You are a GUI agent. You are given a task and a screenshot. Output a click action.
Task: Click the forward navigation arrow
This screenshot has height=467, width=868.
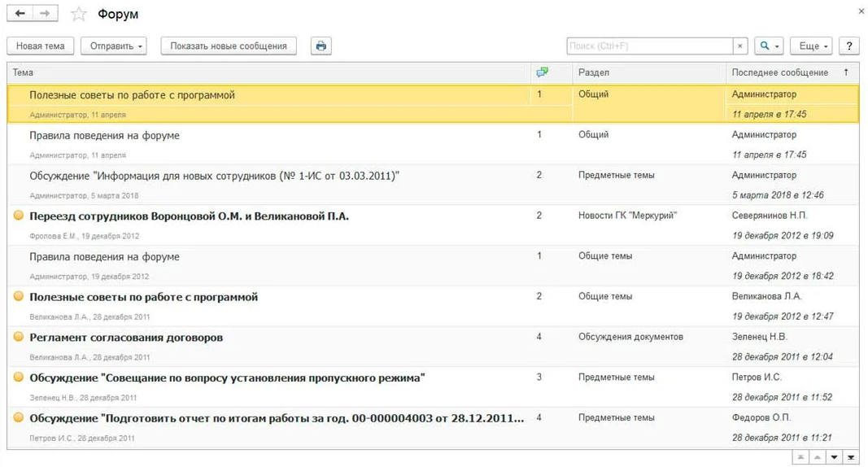(x=45, y=14)
